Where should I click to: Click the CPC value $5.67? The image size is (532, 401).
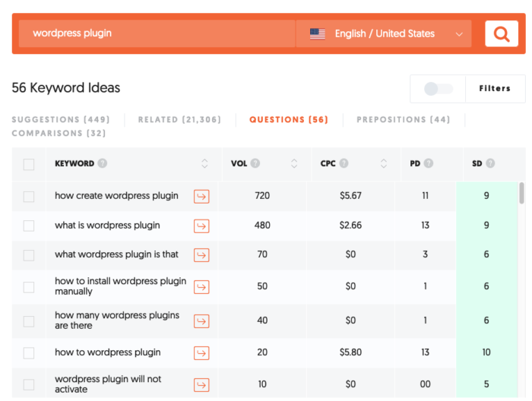(x=350, y=196)
